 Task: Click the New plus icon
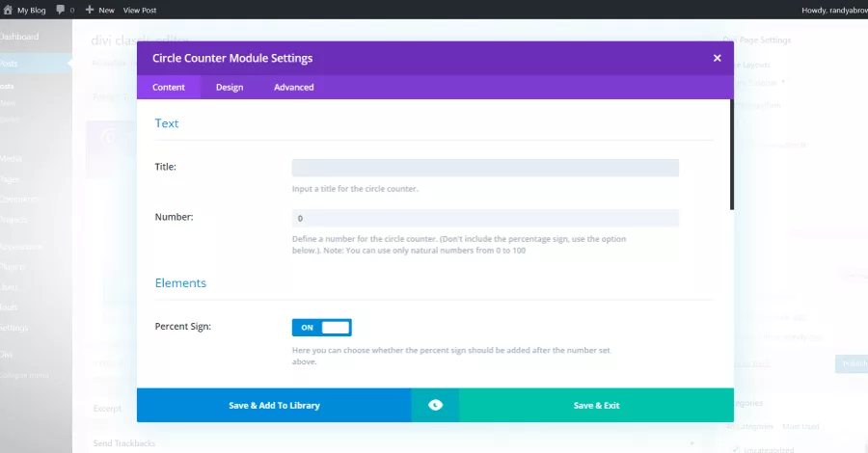pyautogui.click(x=89, y=10)
